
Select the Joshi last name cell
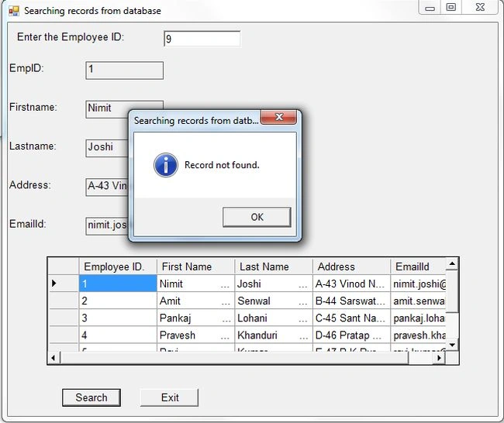point(274,284)
